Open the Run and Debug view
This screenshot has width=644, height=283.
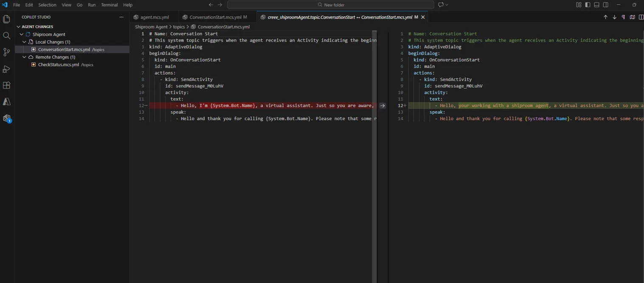point(6,69)
